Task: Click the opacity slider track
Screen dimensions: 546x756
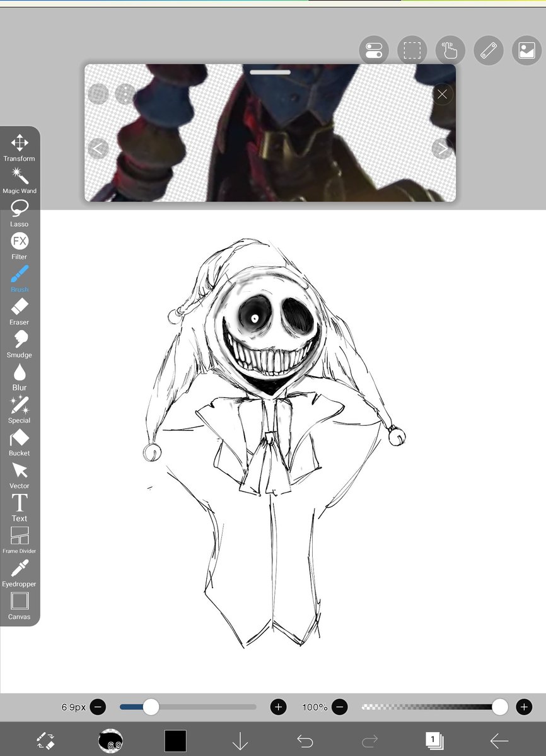Action: (434, 707)
